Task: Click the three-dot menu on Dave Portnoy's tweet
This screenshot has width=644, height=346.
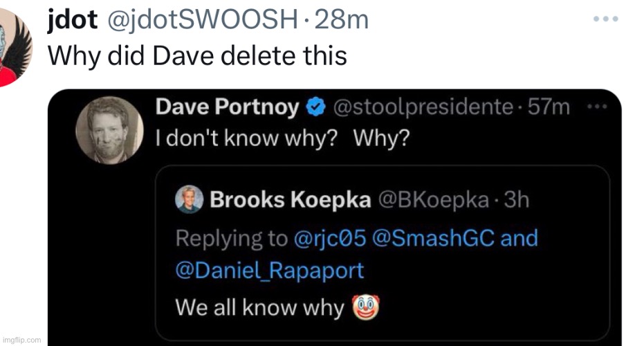Action: point(596,107)
